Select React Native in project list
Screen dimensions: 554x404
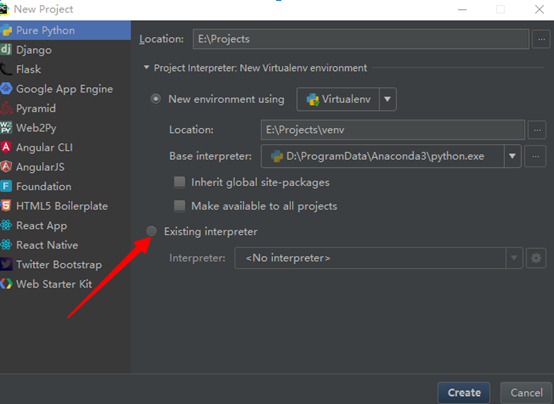47,245
